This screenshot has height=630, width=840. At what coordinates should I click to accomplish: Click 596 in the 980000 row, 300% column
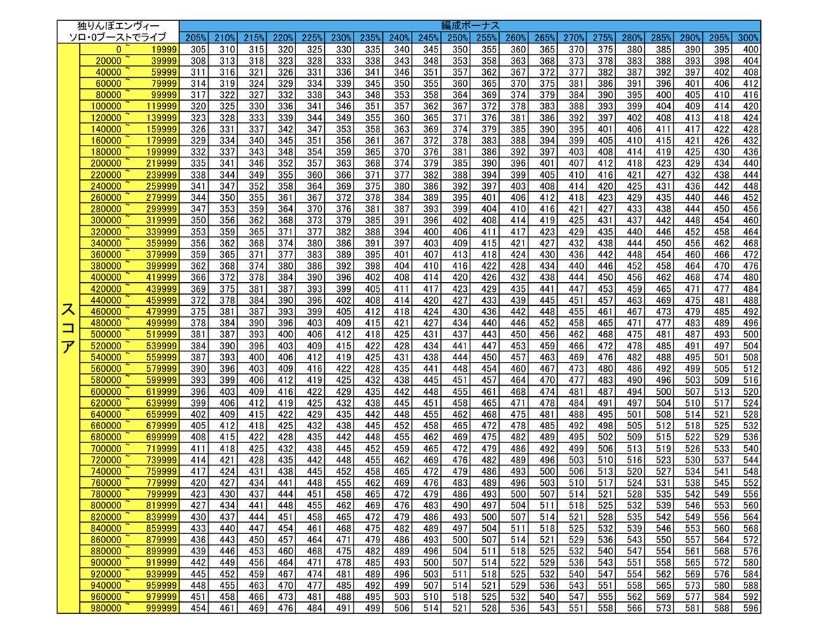(x=746, y=608)
